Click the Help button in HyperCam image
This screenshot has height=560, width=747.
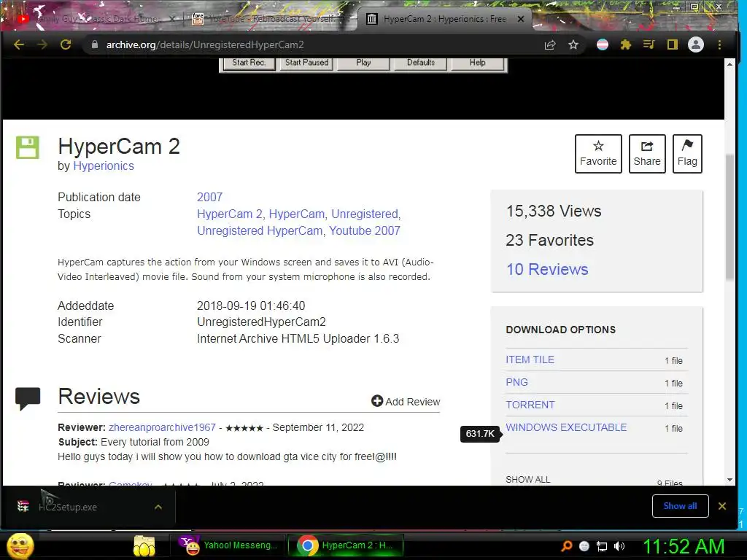[x=477, y=63]
